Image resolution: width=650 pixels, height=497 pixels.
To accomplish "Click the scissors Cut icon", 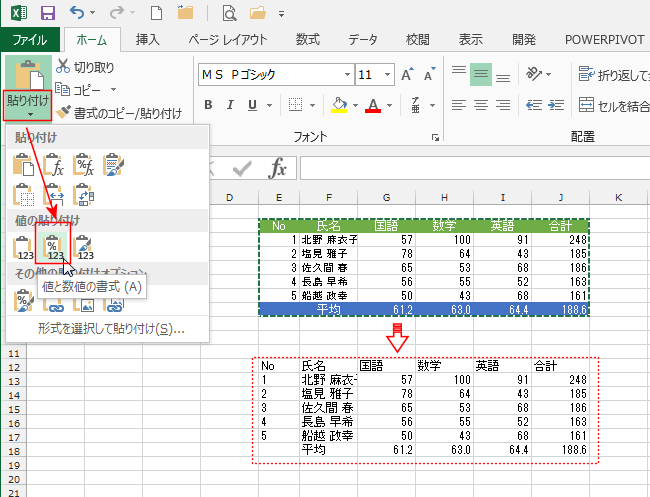I will [63, 67].
